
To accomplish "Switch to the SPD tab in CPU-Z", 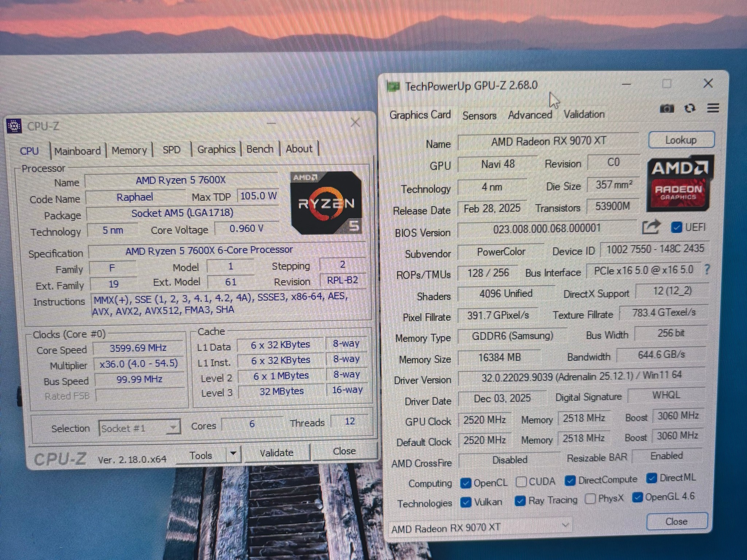I will coord(171,150).
